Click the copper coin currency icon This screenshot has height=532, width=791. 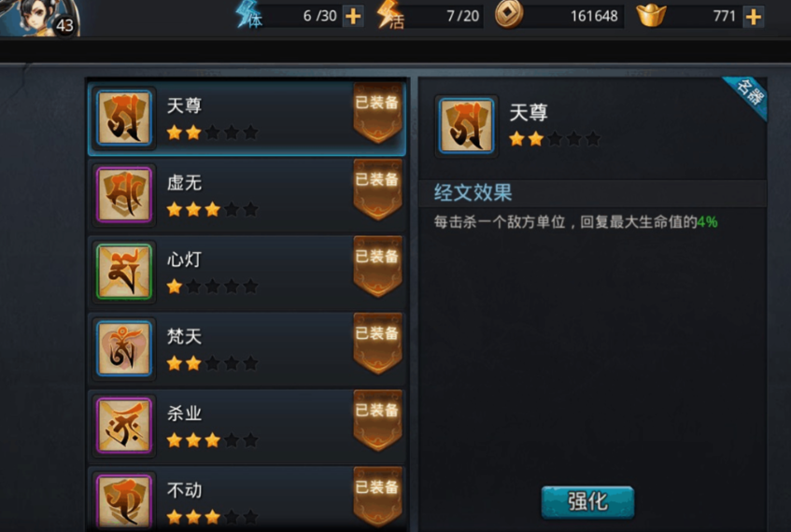tap(508, 15)
